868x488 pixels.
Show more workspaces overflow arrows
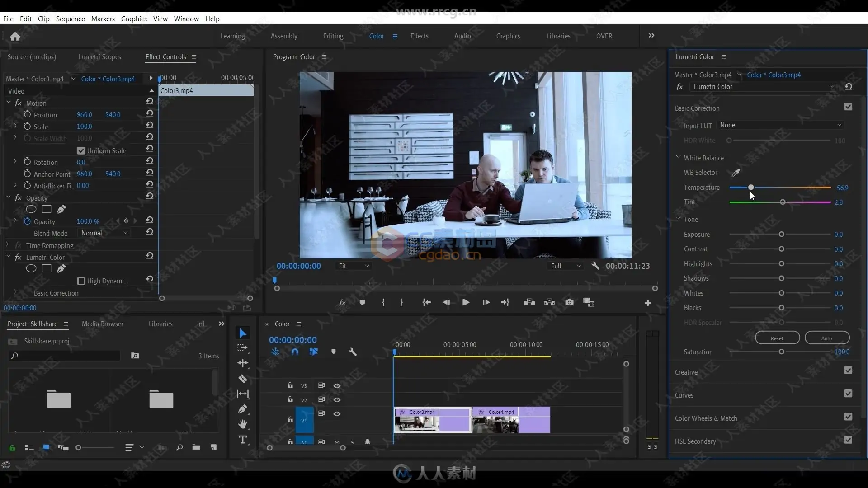pyautogui.click(x=651, y=36)
